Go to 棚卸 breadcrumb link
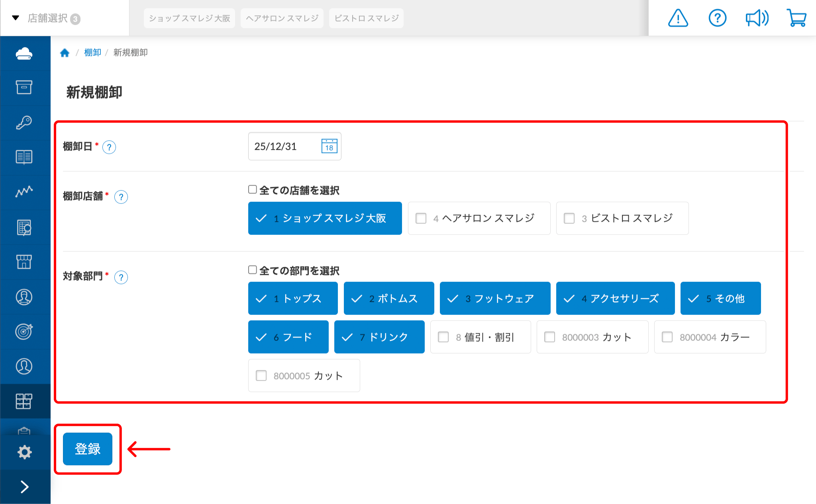The height and width of the screenshot is (504, 816). click(92, 53)
